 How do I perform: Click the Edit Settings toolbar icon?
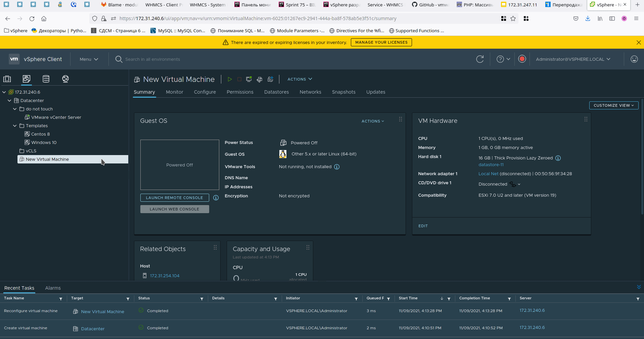coord(260,79)
